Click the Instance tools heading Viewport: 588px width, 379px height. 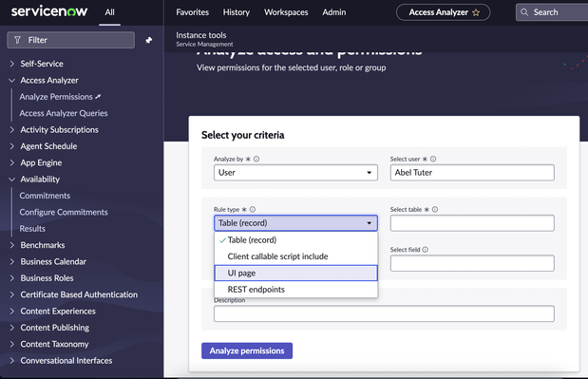click(x=201, y=35)
